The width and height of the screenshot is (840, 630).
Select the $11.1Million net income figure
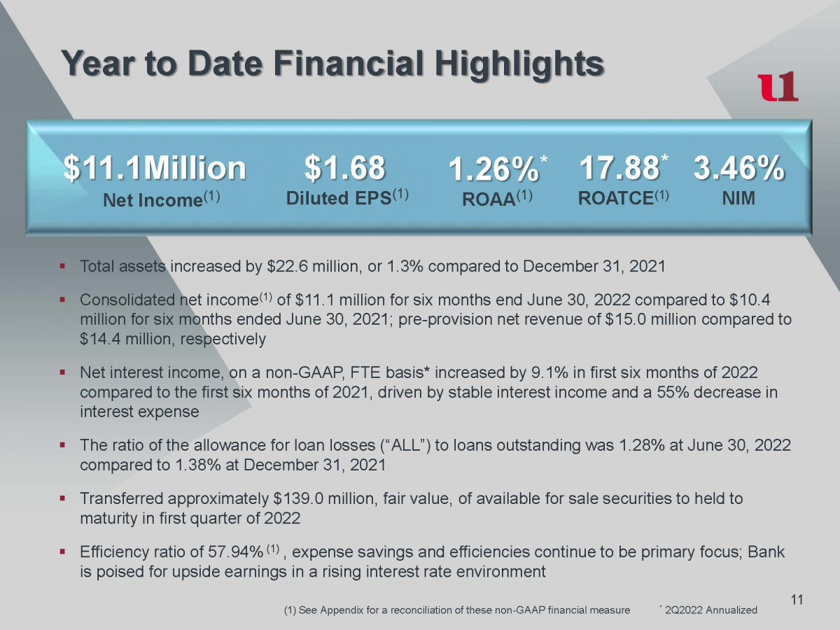pos(155,168)
